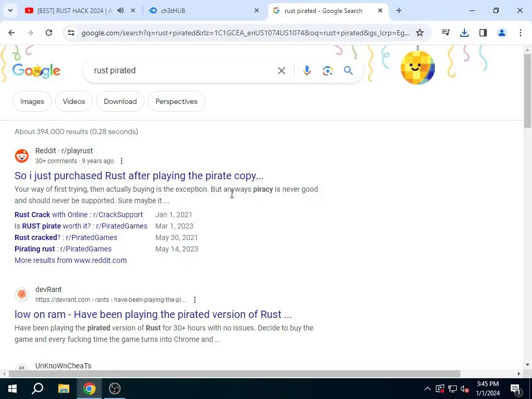Image resolution: width=532 pixels, height=399 pixels.
Task: Open File Explorer from taskbar
Action: click(x=63, y=389)
